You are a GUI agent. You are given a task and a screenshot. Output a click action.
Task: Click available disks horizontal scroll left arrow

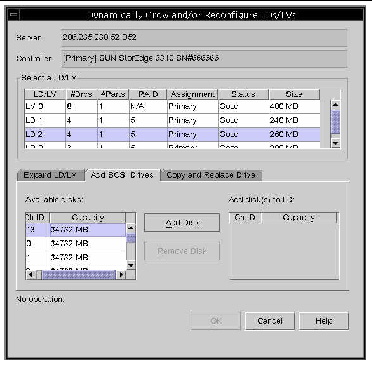click(x=30, y=275)
